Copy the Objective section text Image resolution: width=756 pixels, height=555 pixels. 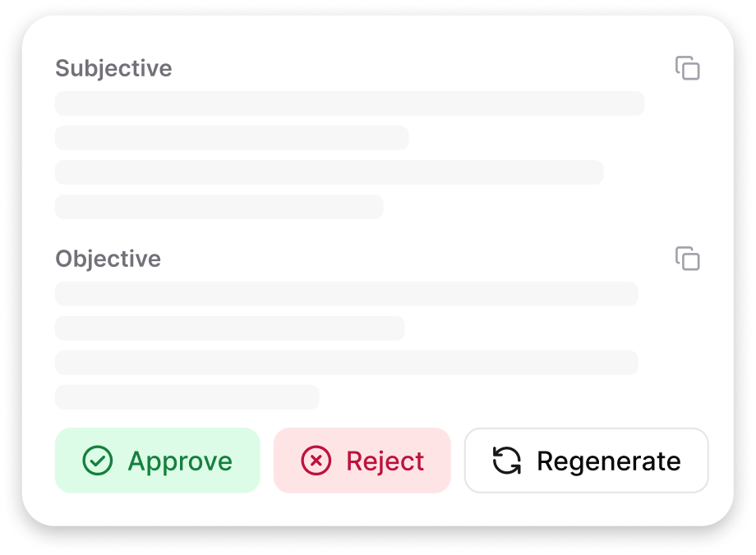688,259
